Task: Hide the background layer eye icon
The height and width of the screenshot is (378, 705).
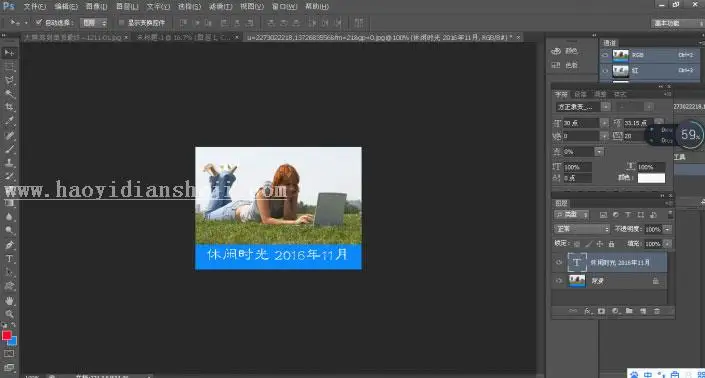Action: tap(559, 281)
